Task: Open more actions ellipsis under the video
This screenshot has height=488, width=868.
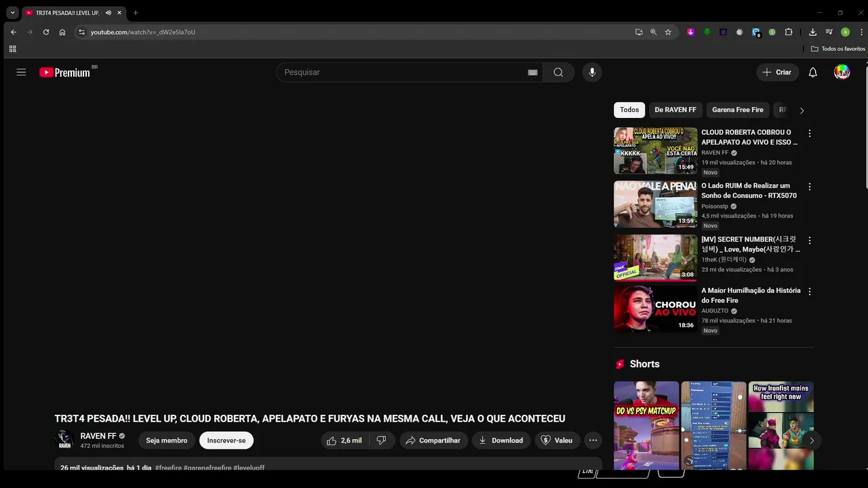Action: pos(593,441)
